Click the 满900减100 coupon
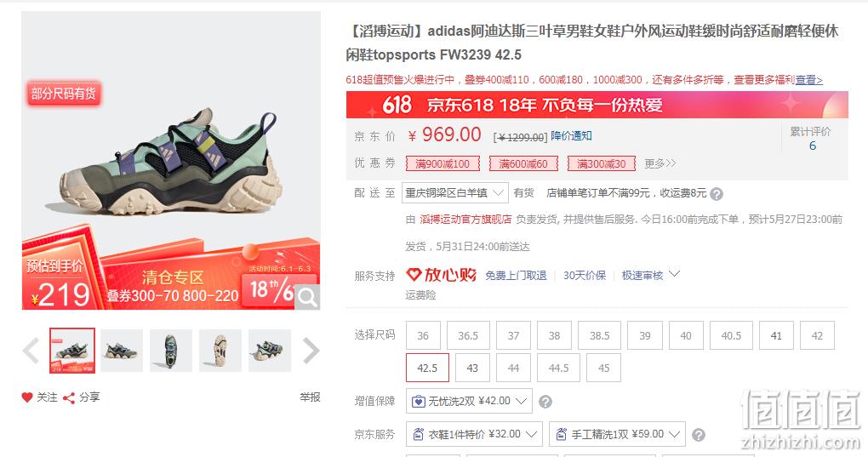 tap(442, 163)
